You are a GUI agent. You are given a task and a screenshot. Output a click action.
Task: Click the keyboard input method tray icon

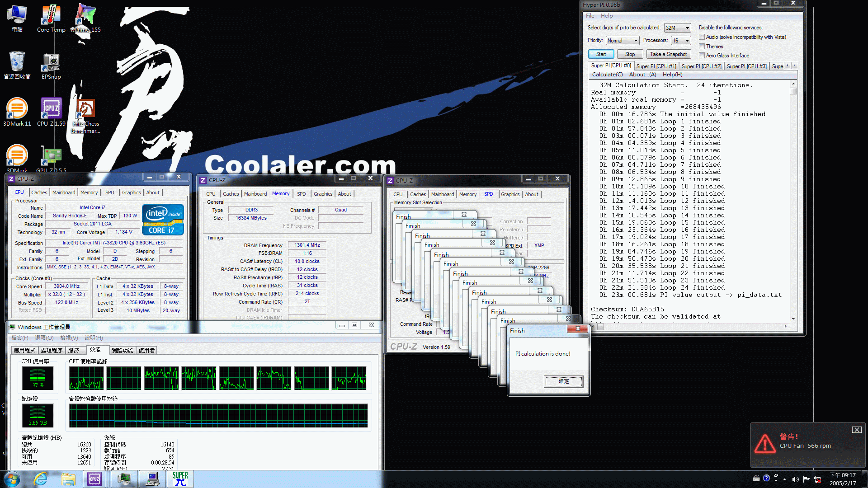[x=756, y=479]
